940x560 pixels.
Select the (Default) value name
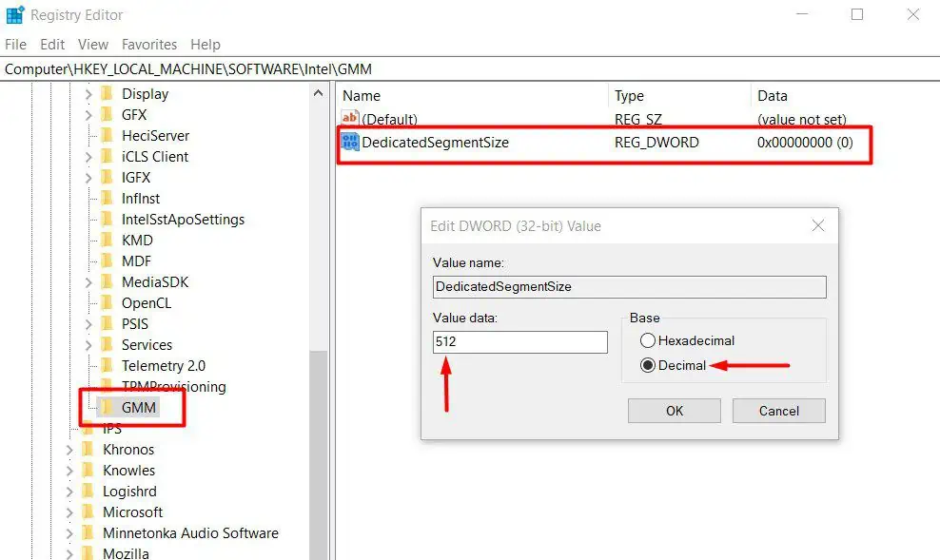click(x=390, y=119)
